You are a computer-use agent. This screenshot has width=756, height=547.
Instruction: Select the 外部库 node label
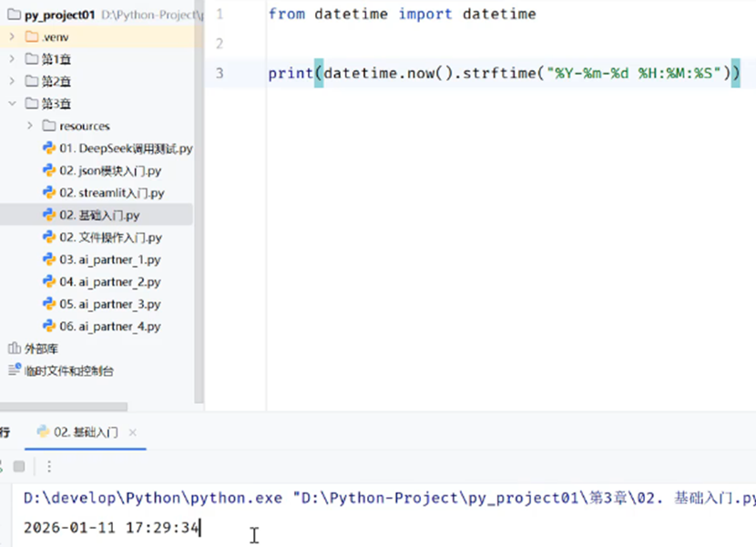click(41, 349)
